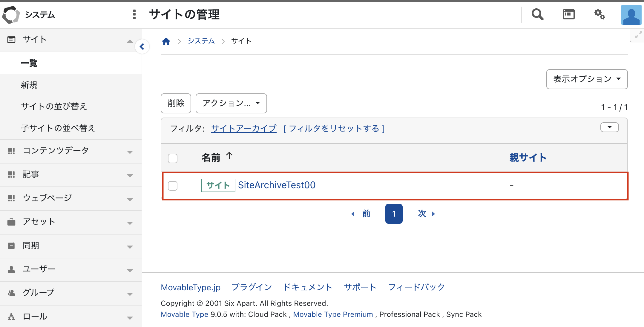
Task: Open the 表示オプション dropdown
Action: pos(586,79)
